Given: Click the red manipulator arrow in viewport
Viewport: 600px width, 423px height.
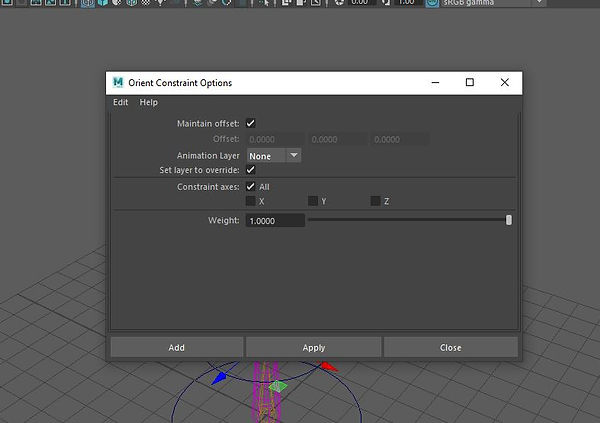Looking at the screenshot, I should click(x=329, y=366).
